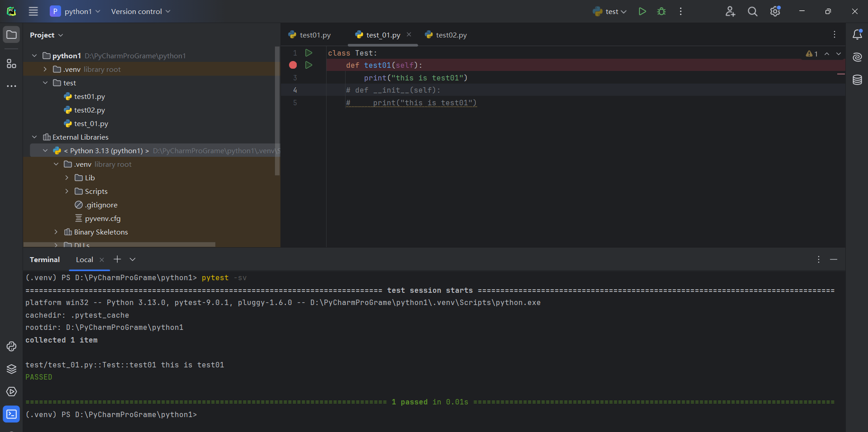Hide the Terminal tool window
Image resolution: width=868 pixels, height=432 pixels.
click(834, 259)
